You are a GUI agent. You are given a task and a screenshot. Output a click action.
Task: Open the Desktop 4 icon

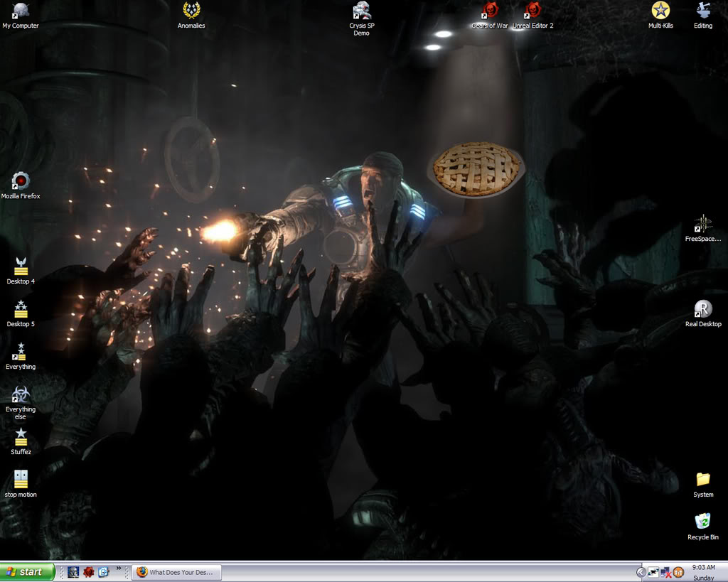click(21, 271)
